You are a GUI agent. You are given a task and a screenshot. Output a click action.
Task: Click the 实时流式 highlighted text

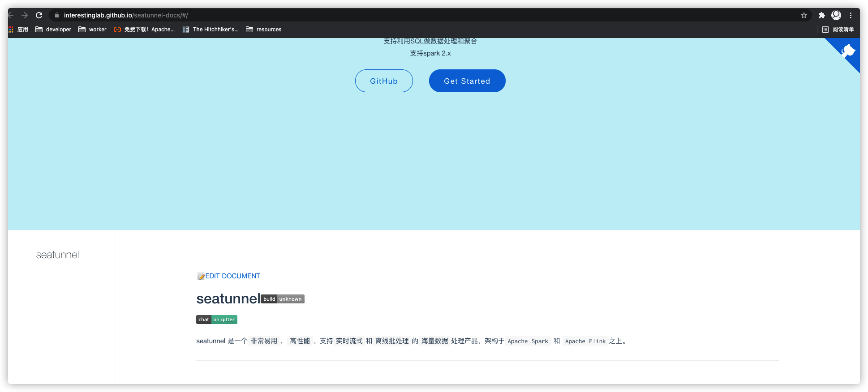[x=349, y=341]
